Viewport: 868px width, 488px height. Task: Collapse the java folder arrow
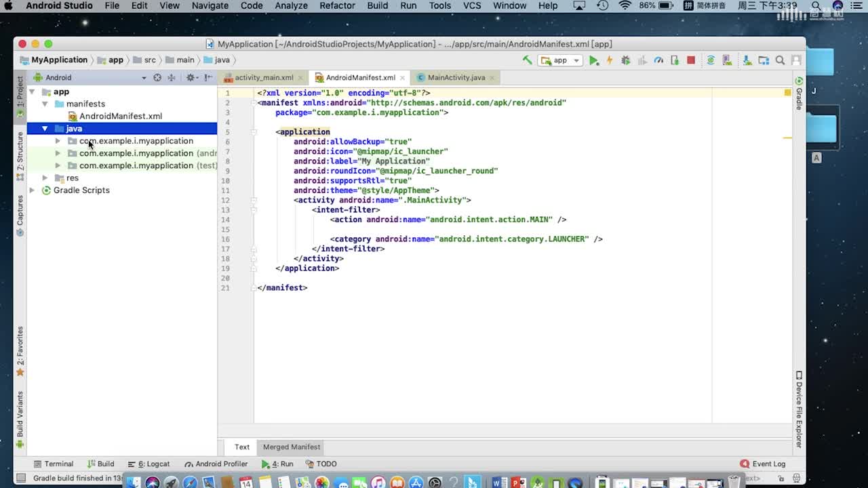click(45, 129)
